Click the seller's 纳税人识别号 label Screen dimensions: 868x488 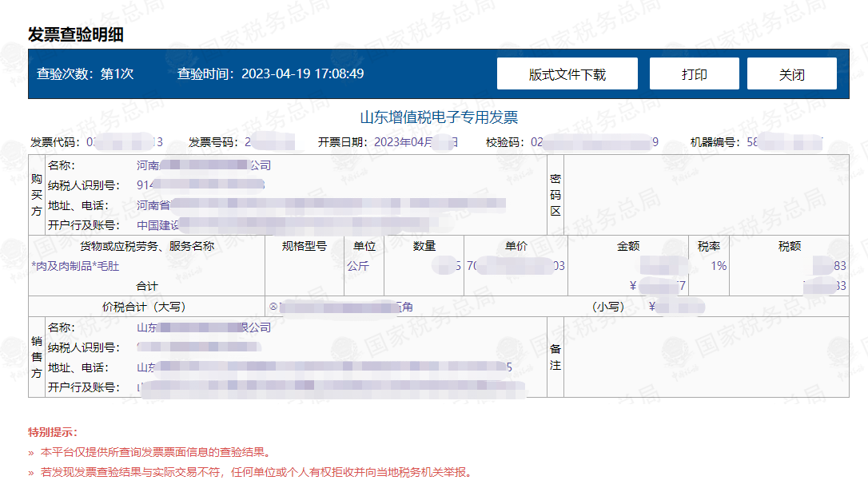pos(84,347)
